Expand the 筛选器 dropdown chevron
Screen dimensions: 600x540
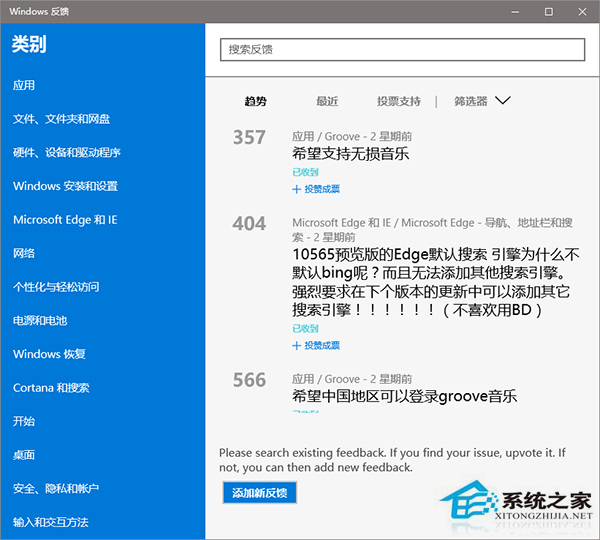(502, 101)
